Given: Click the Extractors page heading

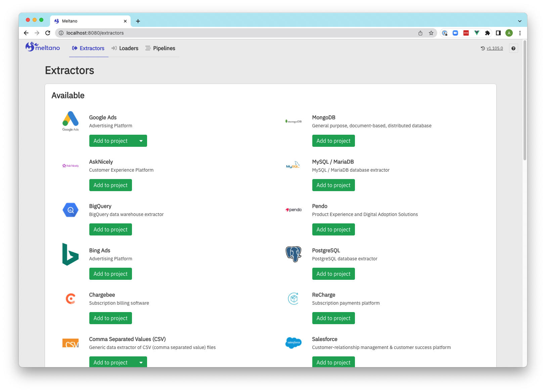Looking at the screenshot, I should click(x=70, y=71).
